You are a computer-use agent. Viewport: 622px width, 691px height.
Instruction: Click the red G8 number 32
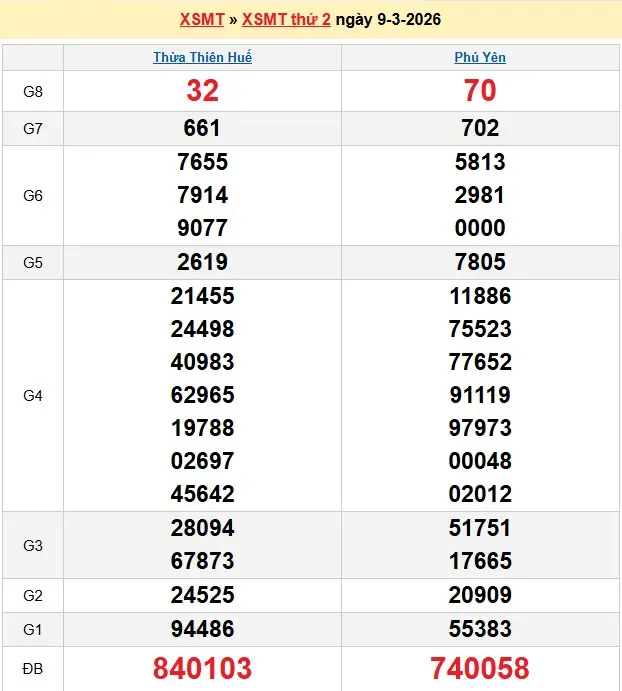[x=202, y=91]
